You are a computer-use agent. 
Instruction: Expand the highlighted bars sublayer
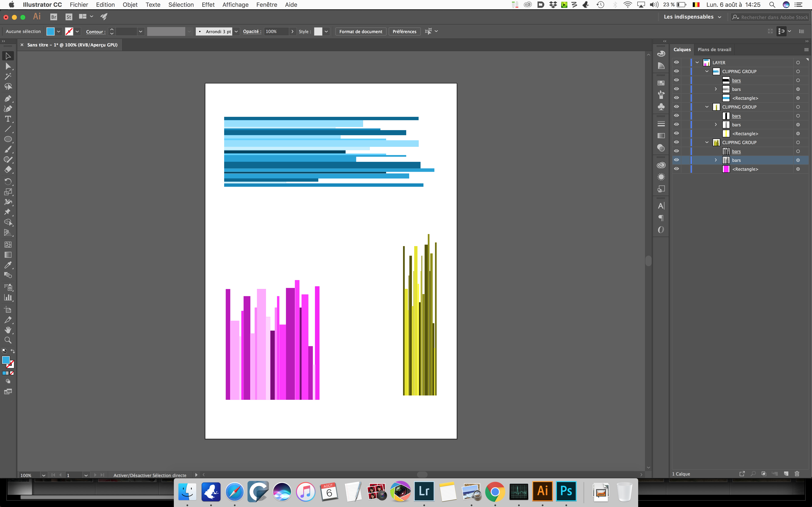[716, 160]
